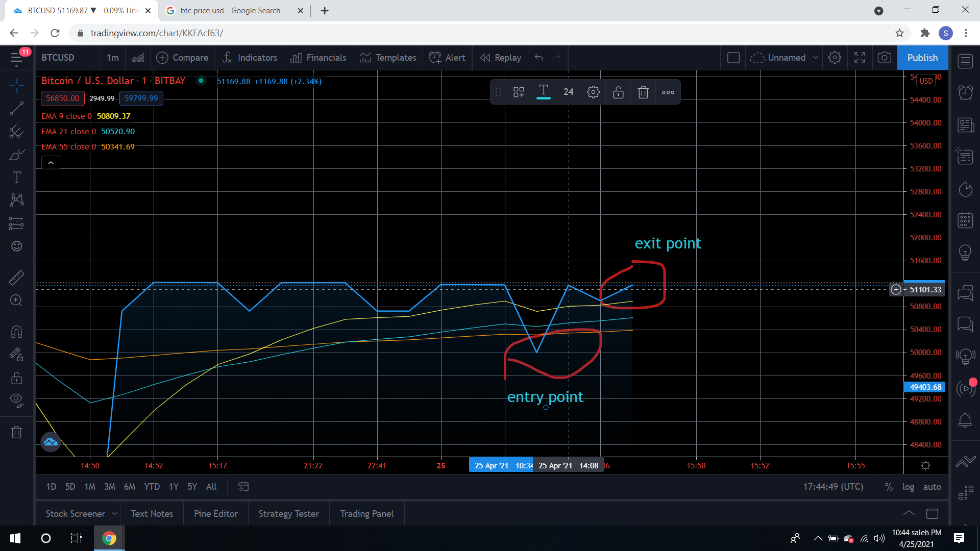This screenshot has width=980, height=551.
Task: Open the main hamburger menu
Action: (16, 58)
